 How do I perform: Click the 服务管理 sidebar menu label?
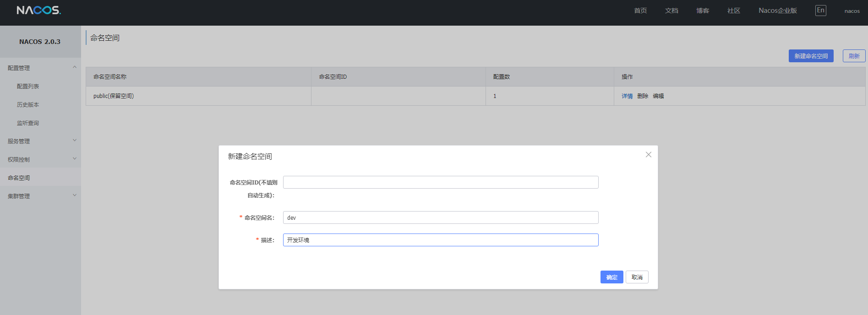[19, 141]
